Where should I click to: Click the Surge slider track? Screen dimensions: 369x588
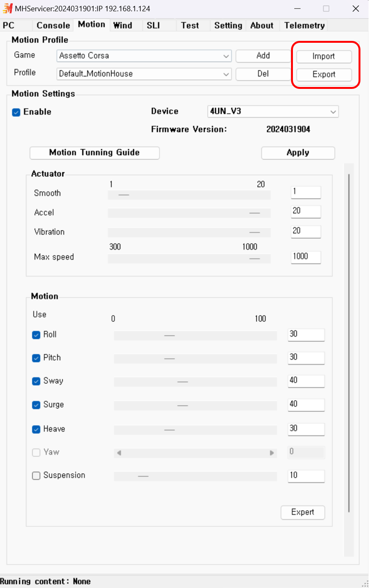195,405
